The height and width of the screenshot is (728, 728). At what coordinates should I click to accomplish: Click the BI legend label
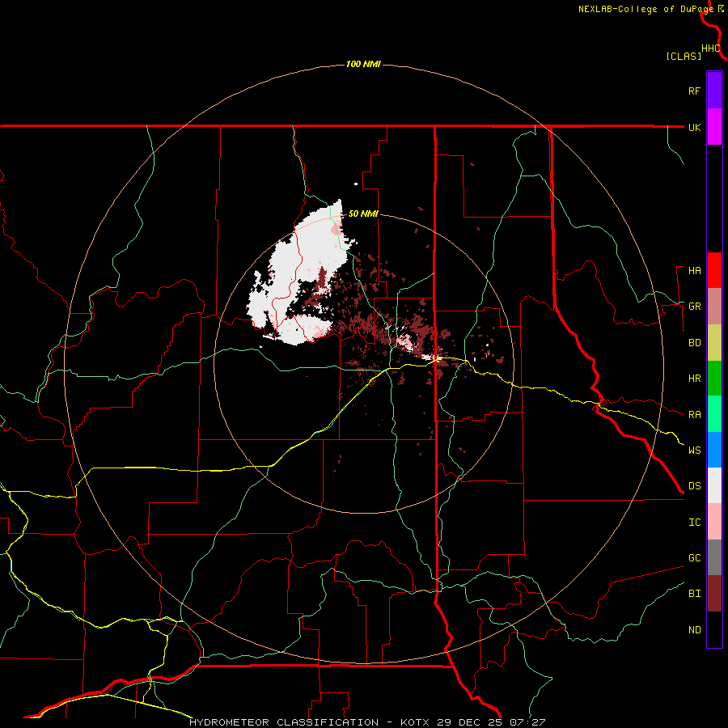pyautogui.click(x=694, y=594)
